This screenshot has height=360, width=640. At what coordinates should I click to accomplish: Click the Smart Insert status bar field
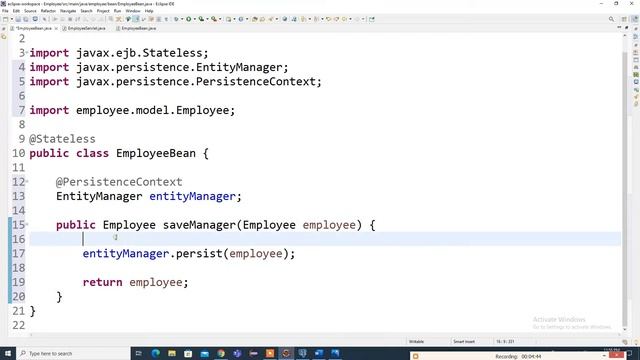coord(464,342)
